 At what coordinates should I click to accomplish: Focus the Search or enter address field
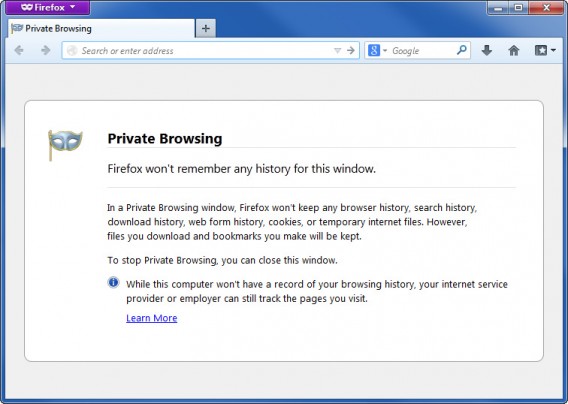click(205, 51)
